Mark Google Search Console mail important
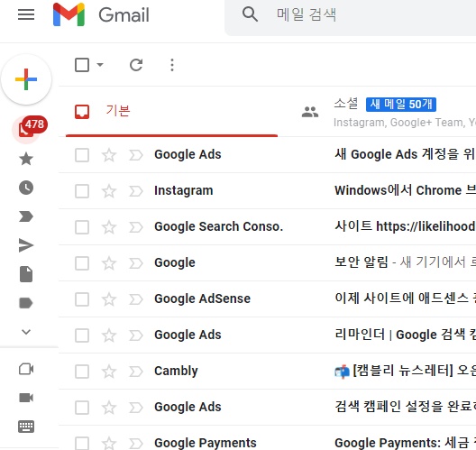 136,227
